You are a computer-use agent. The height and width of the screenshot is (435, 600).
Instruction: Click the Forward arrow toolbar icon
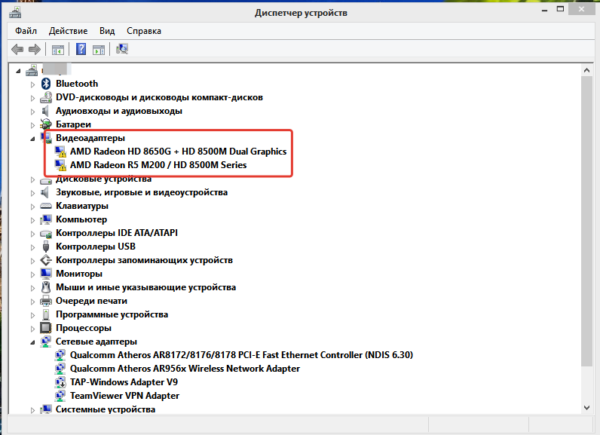[x=34, y=49]
